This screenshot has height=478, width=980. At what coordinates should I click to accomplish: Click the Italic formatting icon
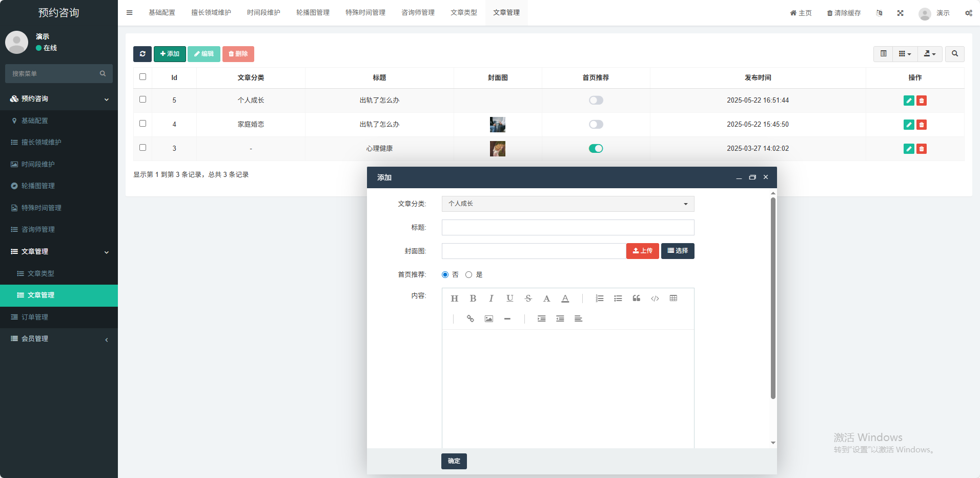point(491,298)
